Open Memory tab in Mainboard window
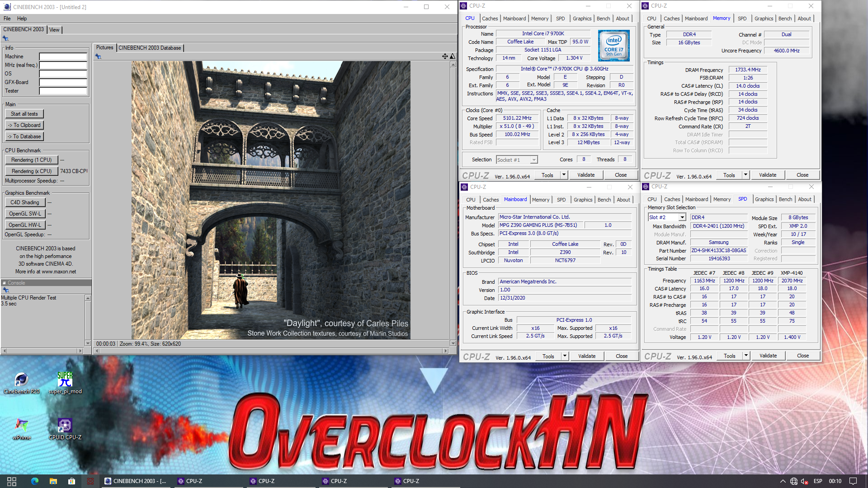The width and height of the screenshot is (868, 488). 541,200
